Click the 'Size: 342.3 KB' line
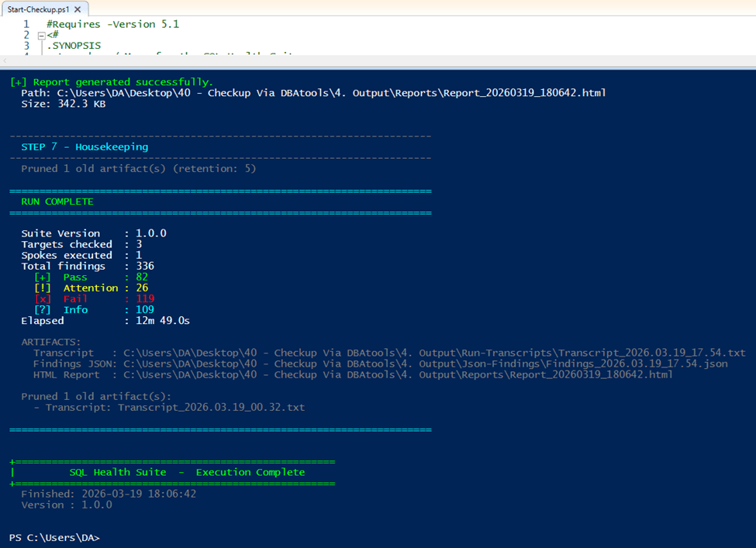756x548 pixels. [63, 104]
